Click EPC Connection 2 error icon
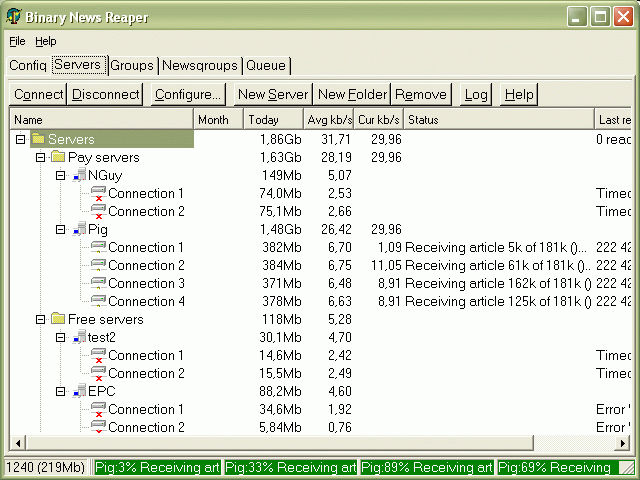The width and height of the screenshot is (640, 480). 98,427
